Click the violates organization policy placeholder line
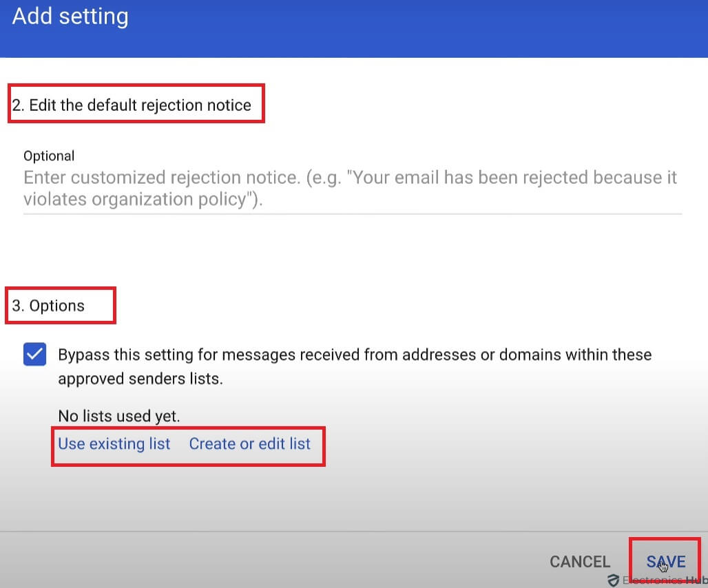Viewport: 708px width, 588px height. point(143,200)
